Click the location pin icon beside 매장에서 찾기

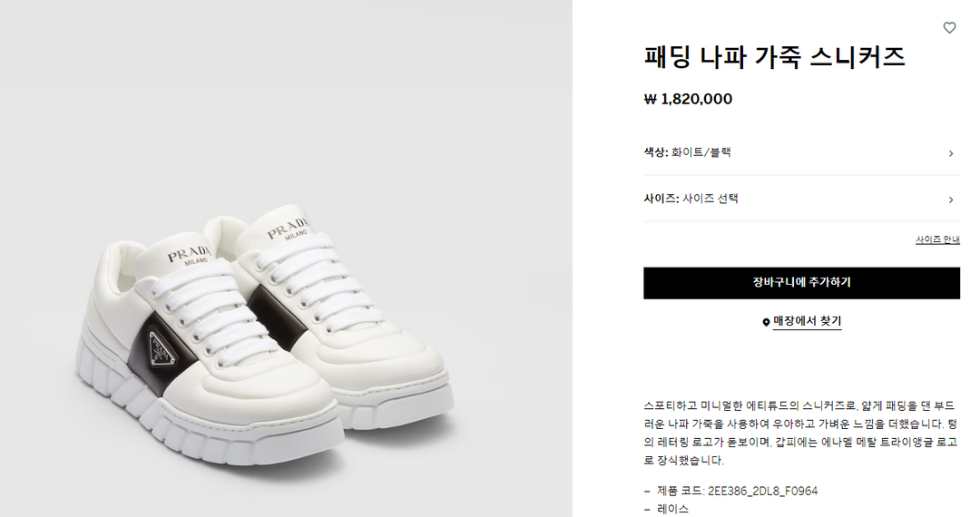click(x=766, y=322)
